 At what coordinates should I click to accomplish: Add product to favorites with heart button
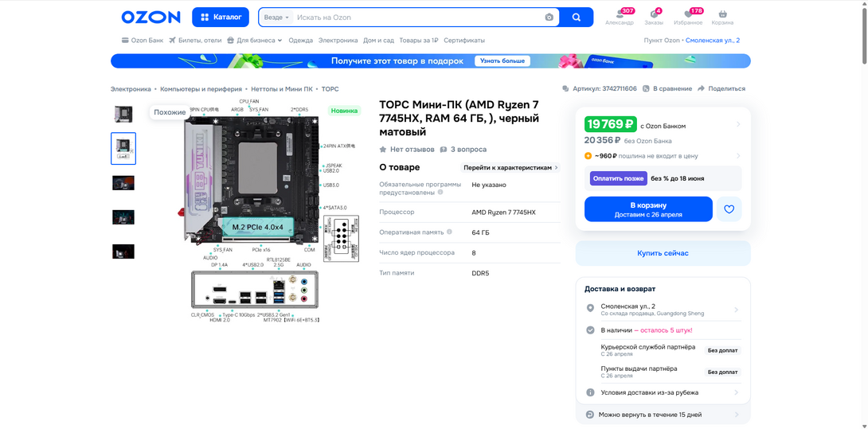(x=729, y=209)
